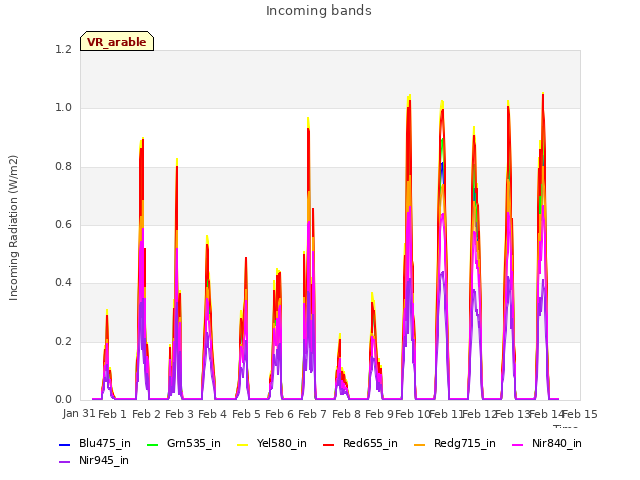Click the 0.0 y-axis tick label
Screen dimensions: 640x480
(63, 399)
